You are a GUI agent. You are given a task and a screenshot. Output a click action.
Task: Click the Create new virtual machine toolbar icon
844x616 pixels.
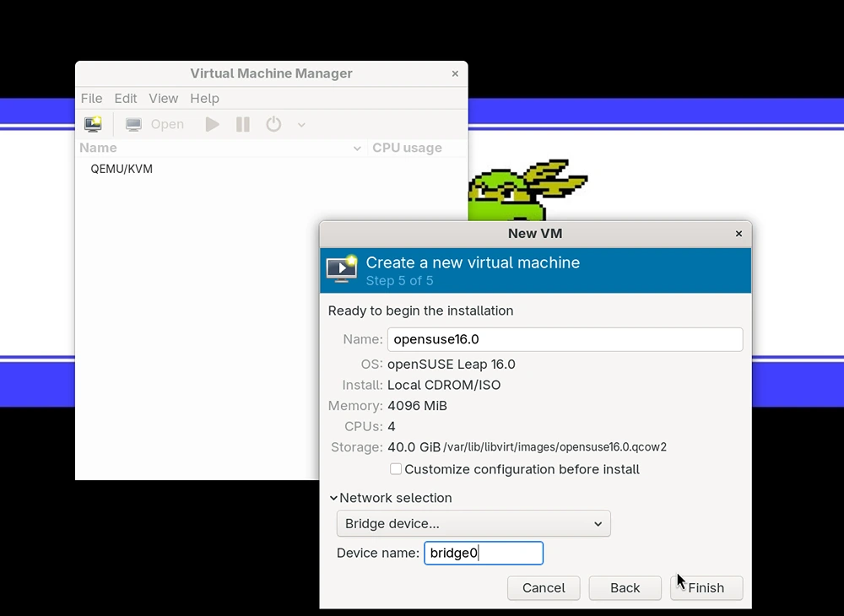(93, 124)
